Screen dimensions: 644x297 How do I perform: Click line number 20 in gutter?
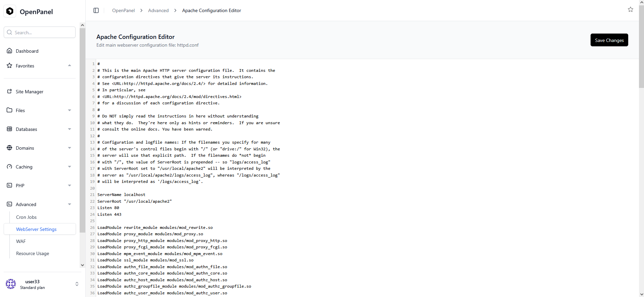(92, 188)
